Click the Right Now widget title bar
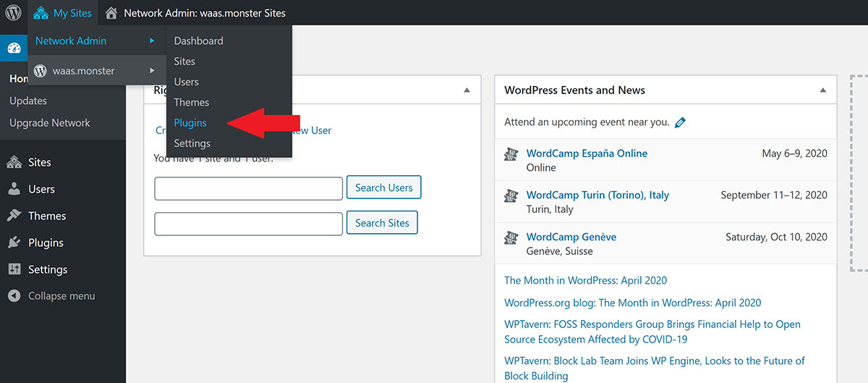 pos(312,90)
